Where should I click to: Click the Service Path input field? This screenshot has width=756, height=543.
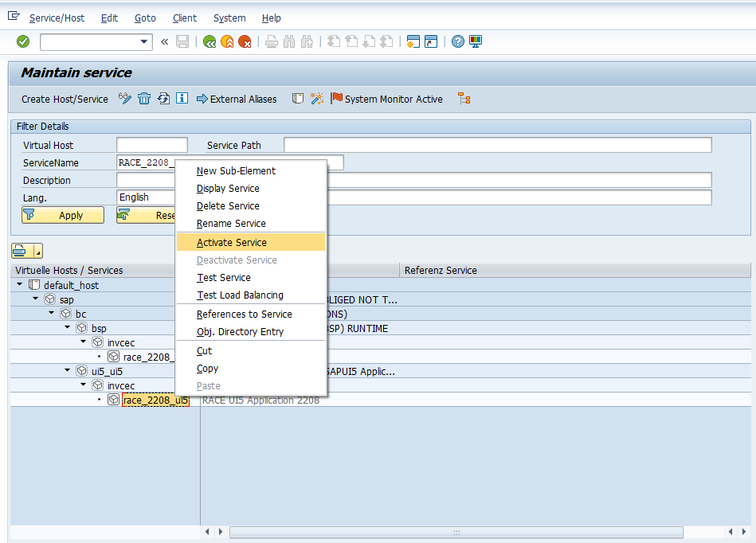coord(497,145)
